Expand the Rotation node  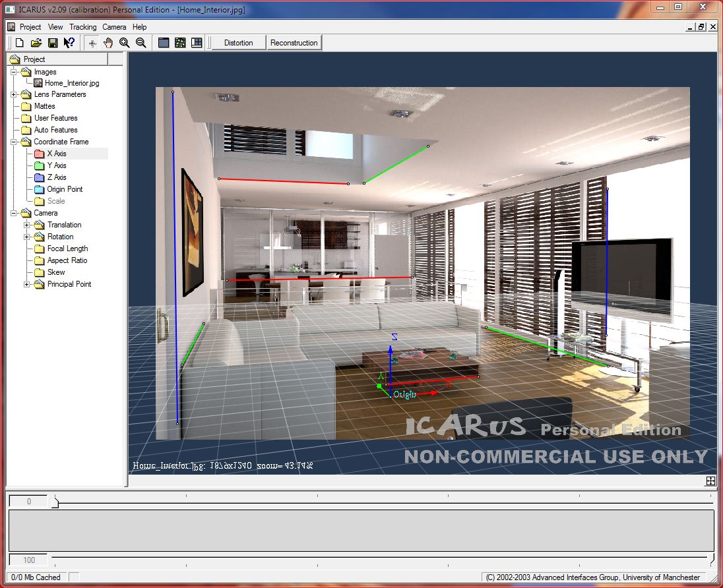pos(27,237)
